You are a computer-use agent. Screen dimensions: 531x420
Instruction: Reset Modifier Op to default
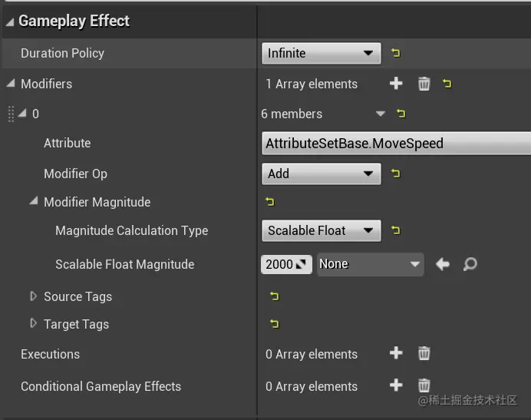[396, 174]
